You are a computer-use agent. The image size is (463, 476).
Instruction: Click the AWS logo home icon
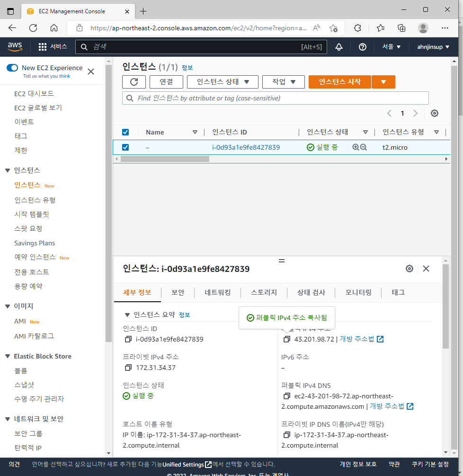point(15,47)
